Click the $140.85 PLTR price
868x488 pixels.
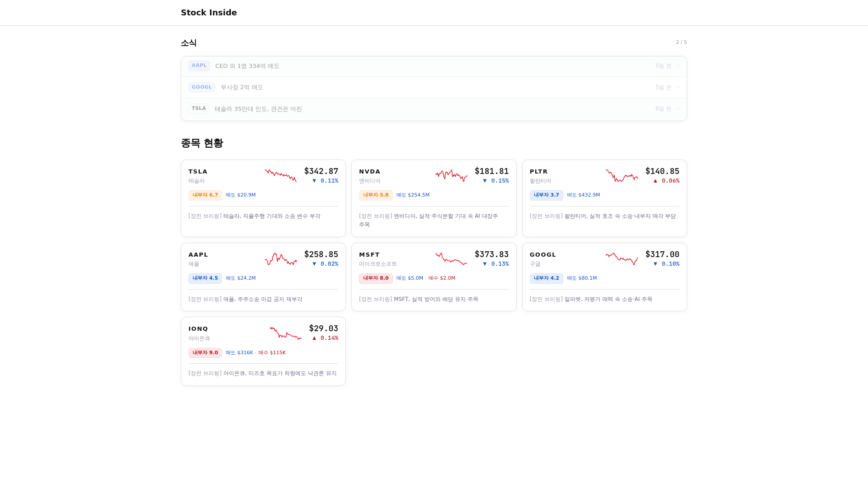pos(662,171)
